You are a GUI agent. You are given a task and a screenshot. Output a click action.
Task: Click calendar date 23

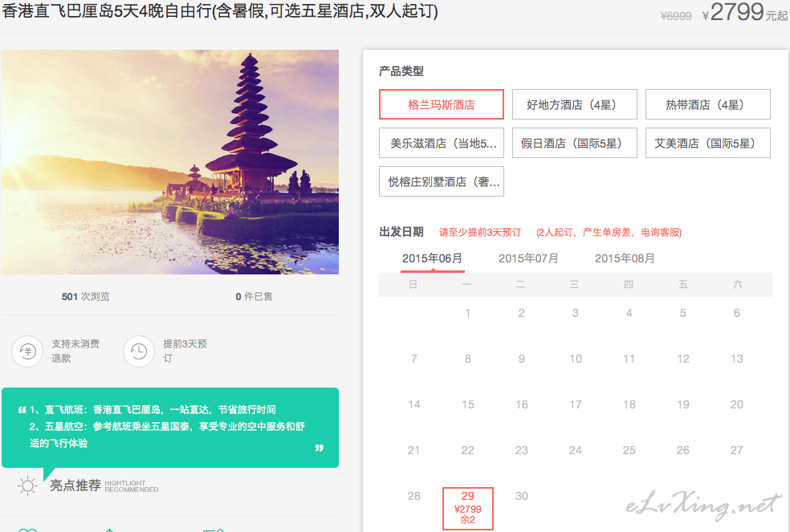[x=522, y=450]
